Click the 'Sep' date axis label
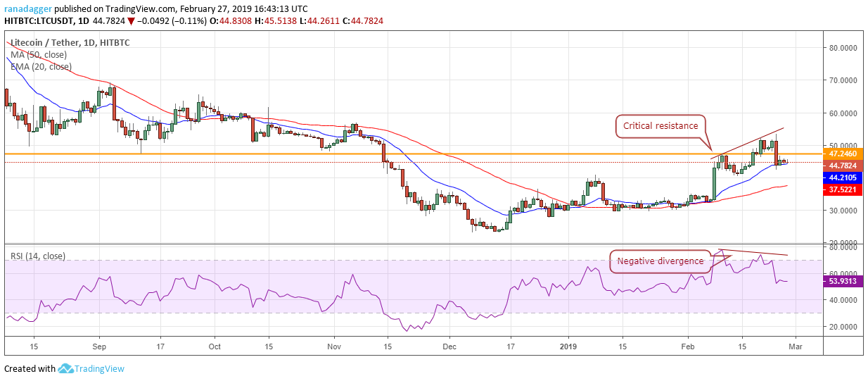This screenshot has height=381, width=868. coord(98,346)
